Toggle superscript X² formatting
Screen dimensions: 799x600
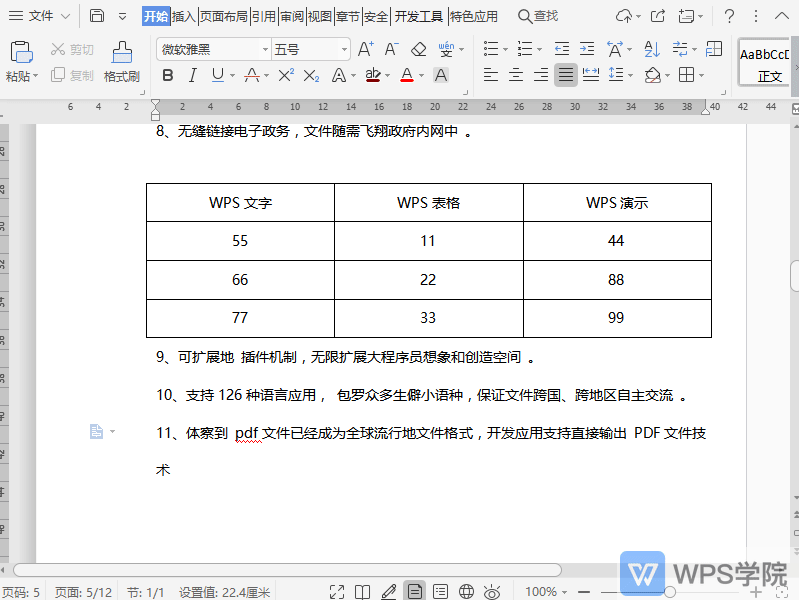286,75
